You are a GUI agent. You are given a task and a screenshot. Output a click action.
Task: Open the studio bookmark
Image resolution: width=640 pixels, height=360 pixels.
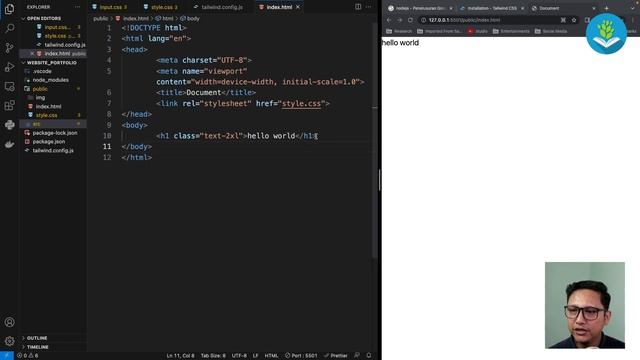click(x=478, y=31)
